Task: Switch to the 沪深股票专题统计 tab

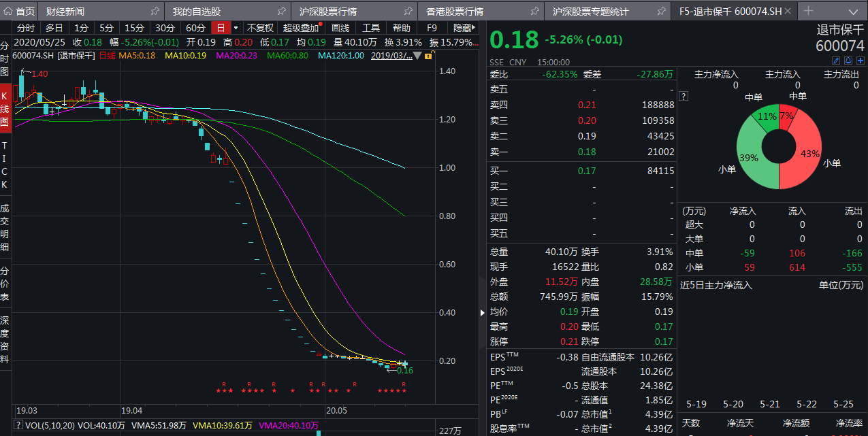Action: pyautogui.click(x=591, y=12)
